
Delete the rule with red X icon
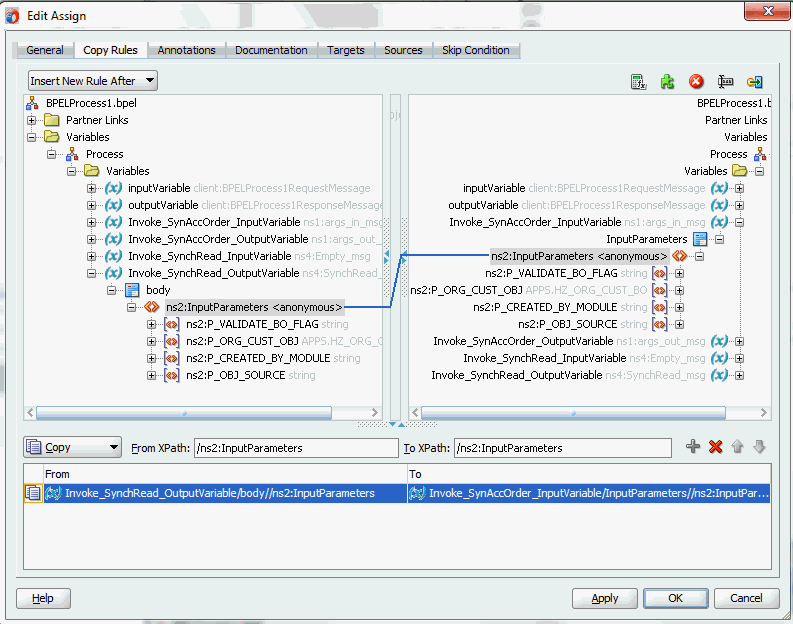pos(715,447)
